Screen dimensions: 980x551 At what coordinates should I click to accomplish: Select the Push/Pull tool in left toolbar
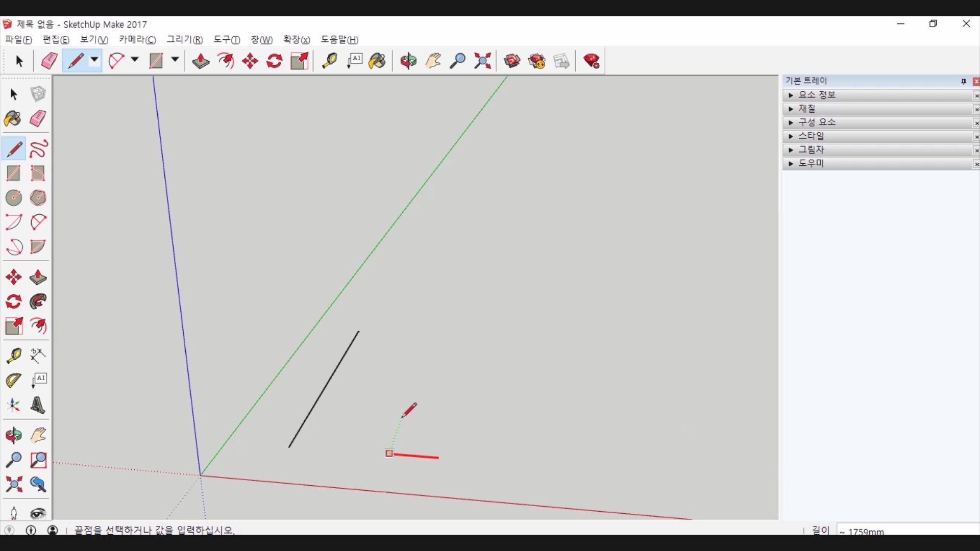click(38, 278)
